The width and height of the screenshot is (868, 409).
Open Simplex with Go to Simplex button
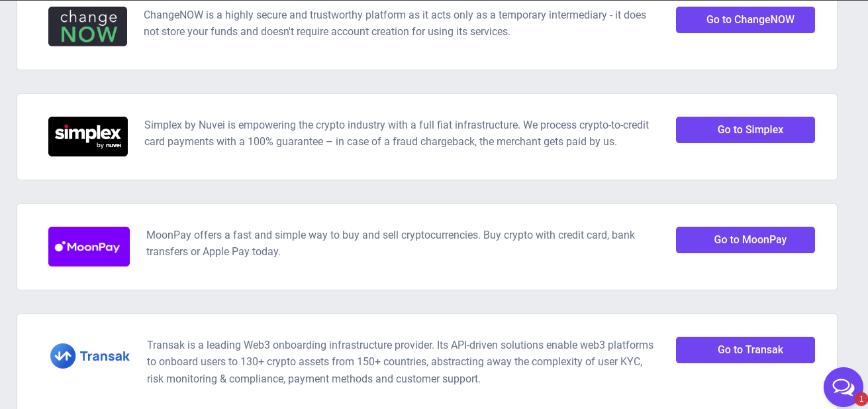pos(746,130)
